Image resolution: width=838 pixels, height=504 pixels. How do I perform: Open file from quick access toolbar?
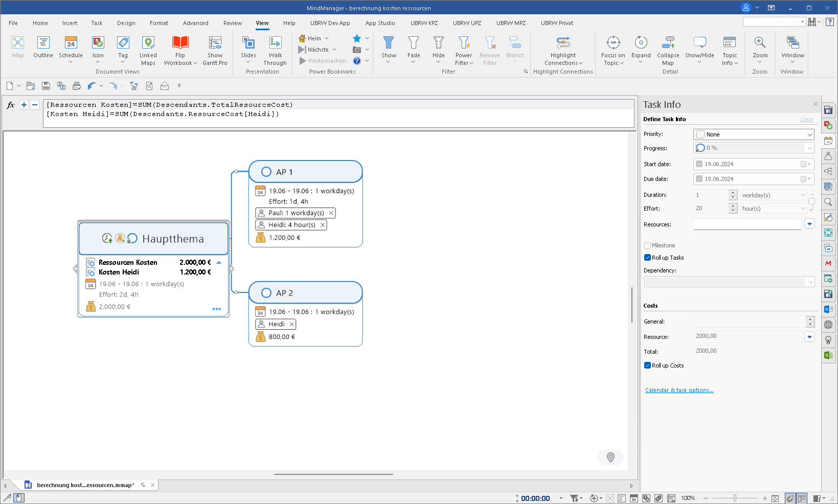pos(31,86)
